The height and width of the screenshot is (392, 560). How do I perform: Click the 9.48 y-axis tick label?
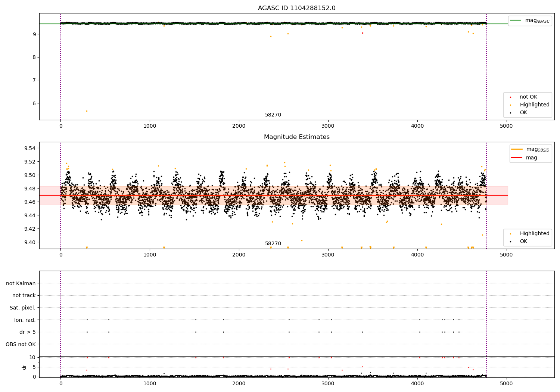pos(30,189)
